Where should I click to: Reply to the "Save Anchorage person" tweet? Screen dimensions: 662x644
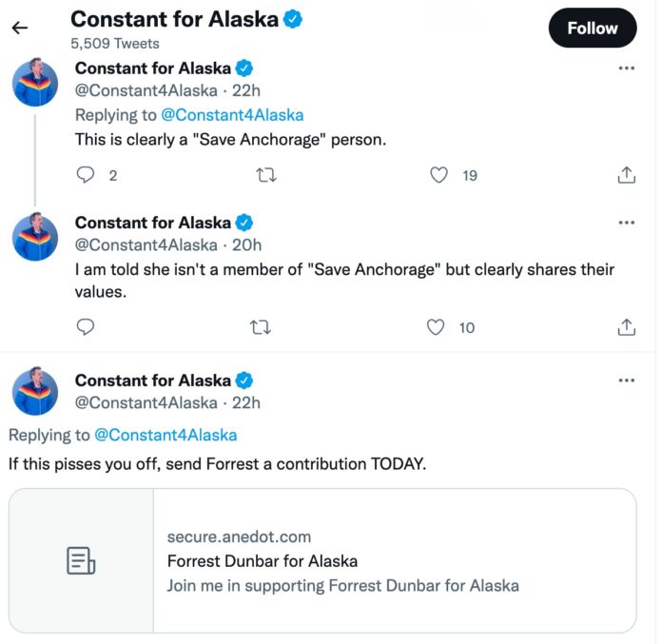(x=86, y=175)
